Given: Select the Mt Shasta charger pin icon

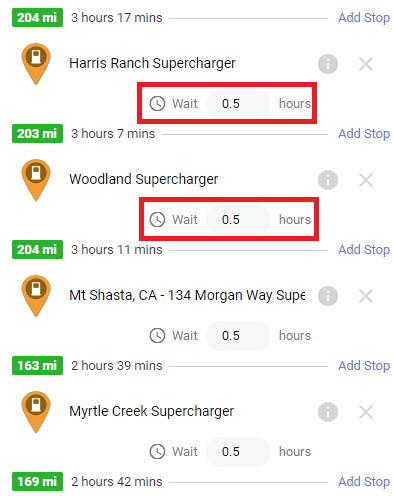Looking at the screenshot, I should pos(36,296).
